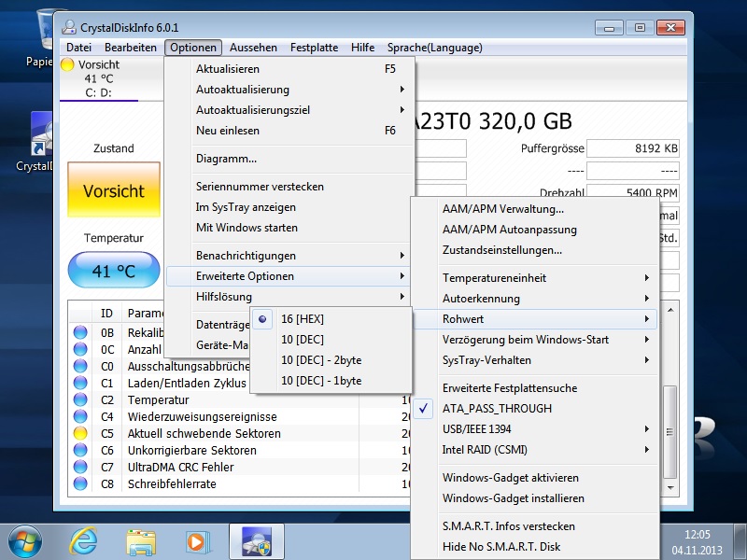Select the CrystalDiskInfo desktop shortcut
747x560 pixels.
(35, 142)
